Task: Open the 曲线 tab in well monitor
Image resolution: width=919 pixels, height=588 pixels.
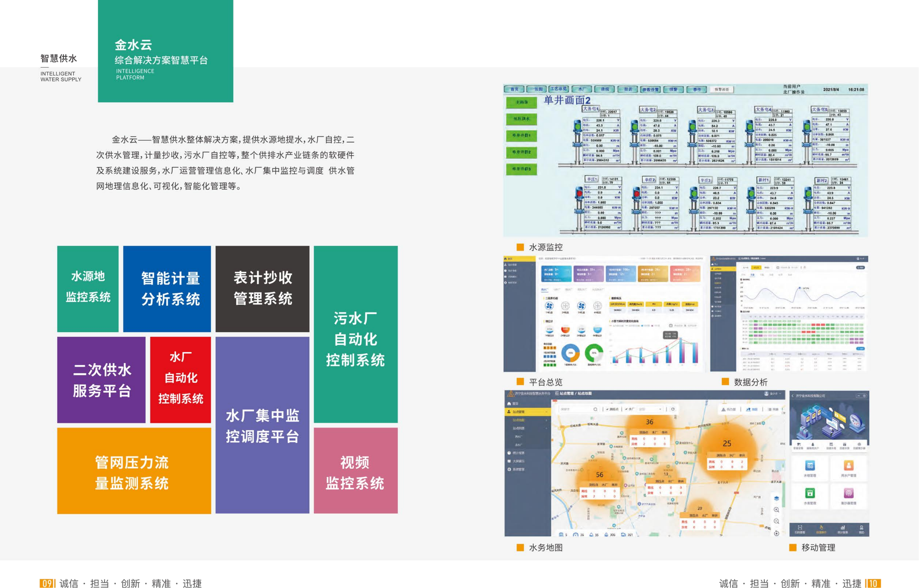Action: [x=605, y=89]
